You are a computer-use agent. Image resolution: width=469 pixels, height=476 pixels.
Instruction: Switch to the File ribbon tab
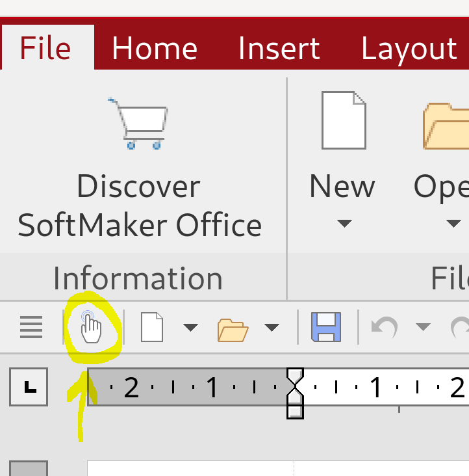pyautogui.click(x=45, y=49)
